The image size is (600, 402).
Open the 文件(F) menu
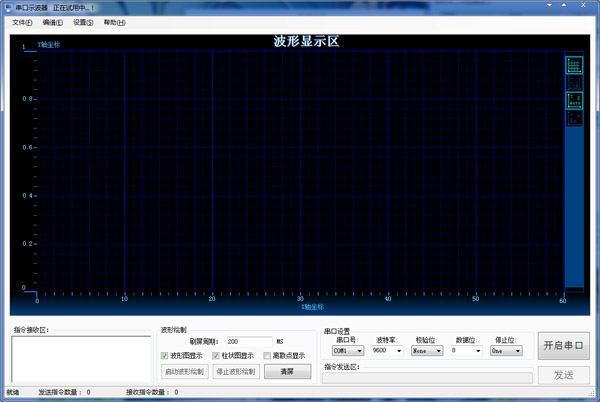click(x=22, y=22)
